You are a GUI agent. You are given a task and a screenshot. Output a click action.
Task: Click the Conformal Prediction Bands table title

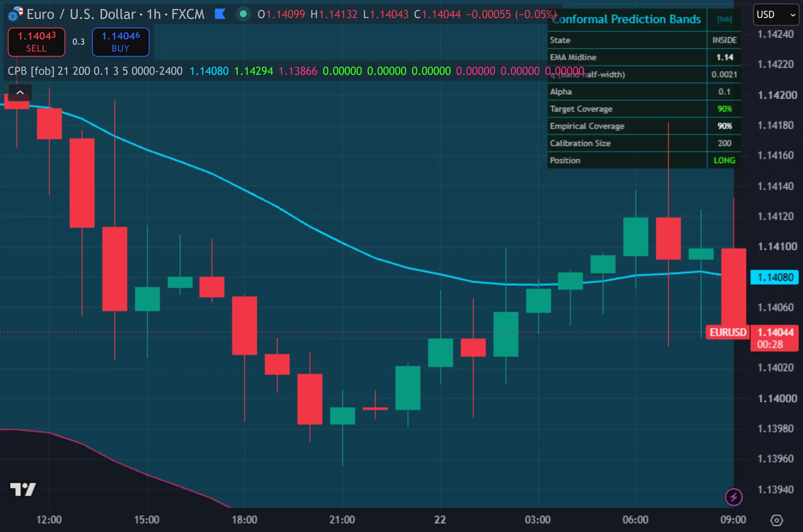(x=626, y=19)
